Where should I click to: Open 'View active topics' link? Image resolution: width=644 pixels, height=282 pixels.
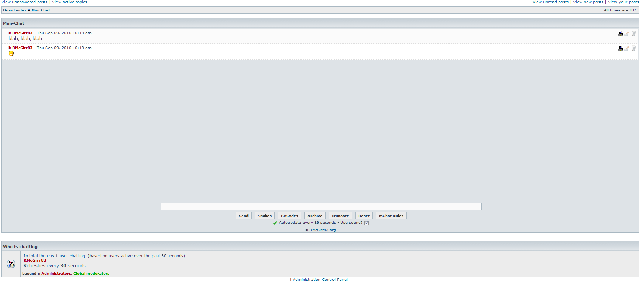[70, 2]
